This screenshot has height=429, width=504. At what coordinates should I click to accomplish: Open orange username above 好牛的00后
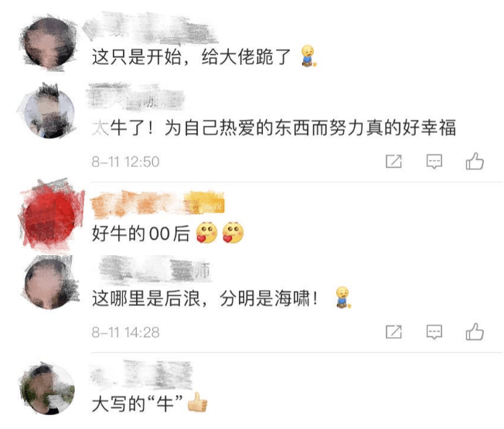(x=138, y=203)
